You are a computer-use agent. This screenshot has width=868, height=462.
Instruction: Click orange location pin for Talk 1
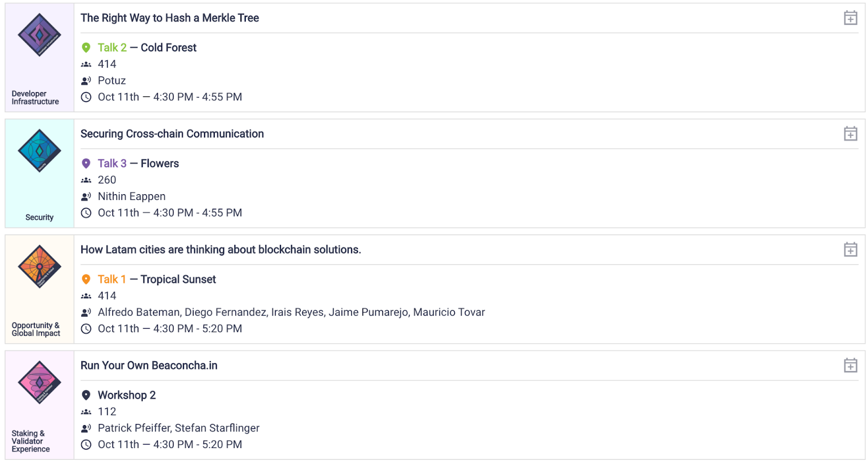[86, 279]
